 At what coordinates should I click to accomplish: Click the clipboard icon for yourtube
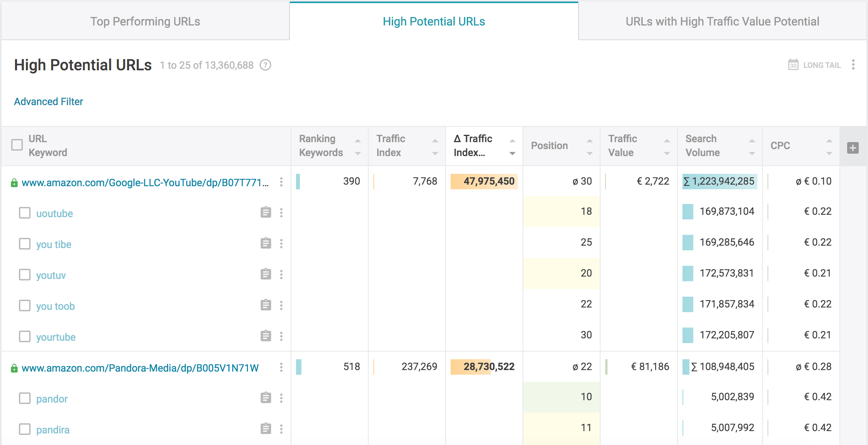266,336
